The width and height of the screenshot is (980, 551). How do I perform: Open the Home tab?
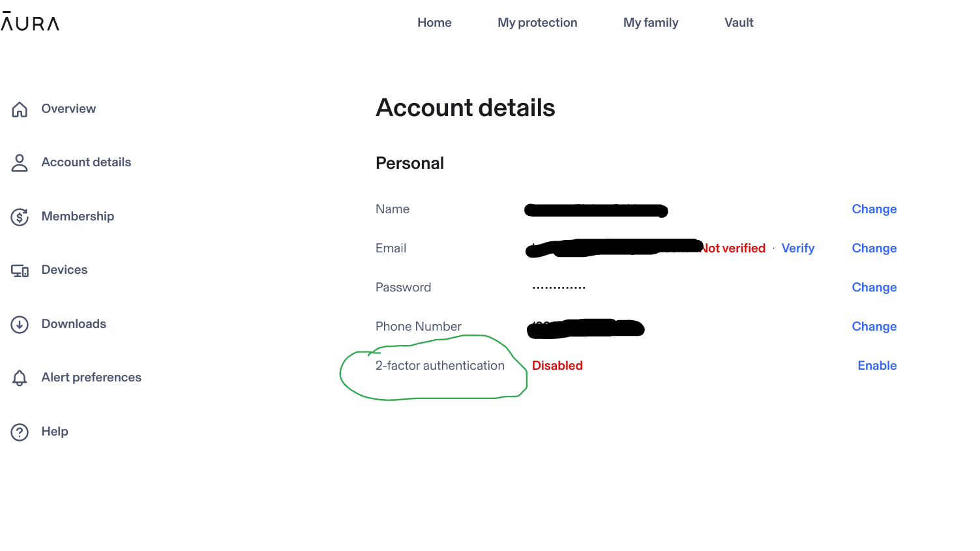click(434, 22)
